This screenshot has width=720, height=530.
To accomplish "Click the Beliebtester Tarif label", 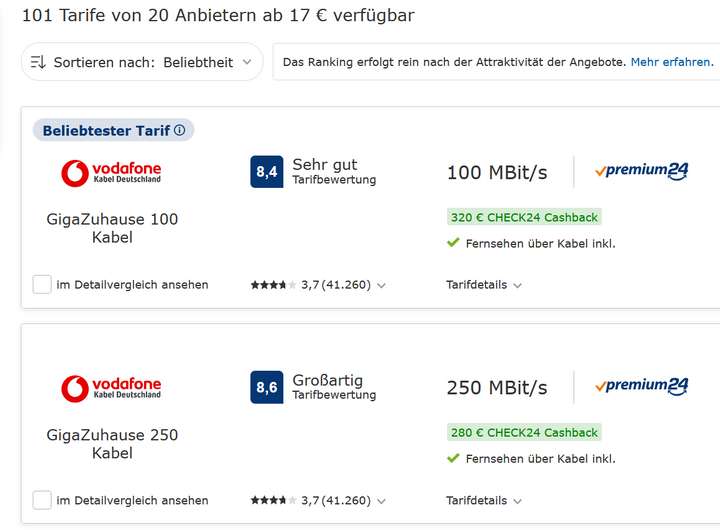I will point(107,130).
